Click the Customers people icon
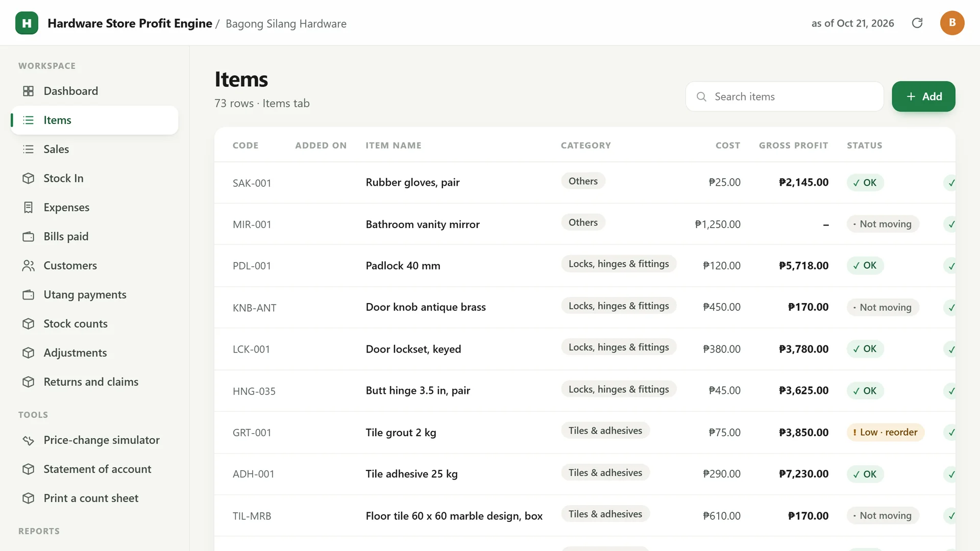Screen dimensions: 980x551 click(29, 265)
